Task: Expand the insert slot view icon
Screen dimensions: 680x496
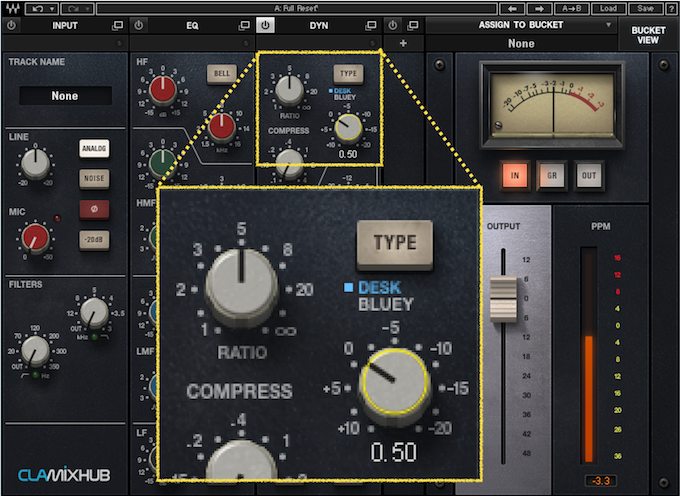Action: (412, 26)
